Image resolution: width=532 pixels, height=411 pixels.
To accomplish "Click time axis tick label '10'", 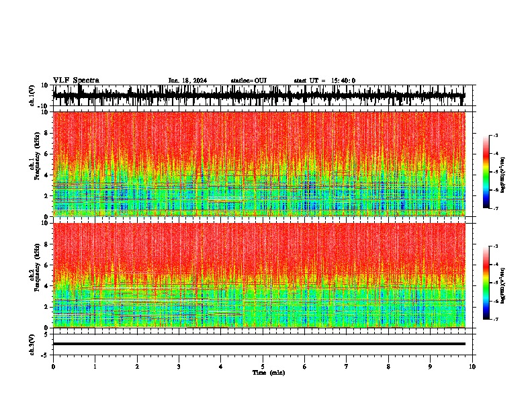I will point(472,367).
